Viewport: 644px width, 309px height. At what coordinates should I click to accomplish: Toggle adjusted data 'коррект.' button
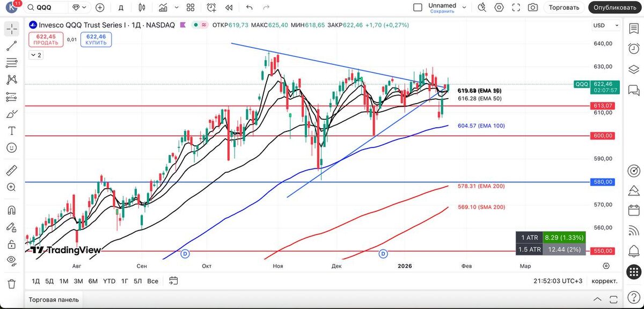[604, 281]
